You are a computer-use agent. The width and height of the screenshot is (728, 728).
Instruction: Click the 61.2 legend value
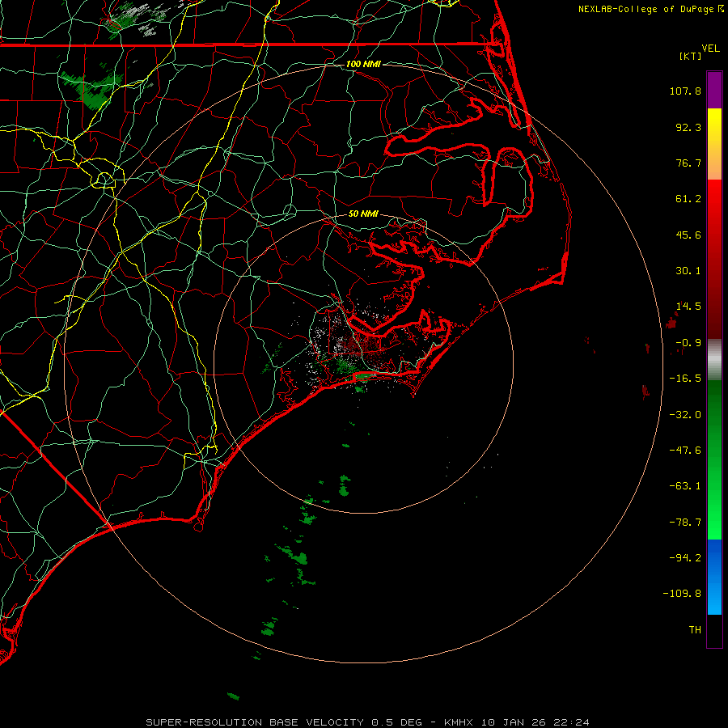pyautogui.click(x=688, y=199)
